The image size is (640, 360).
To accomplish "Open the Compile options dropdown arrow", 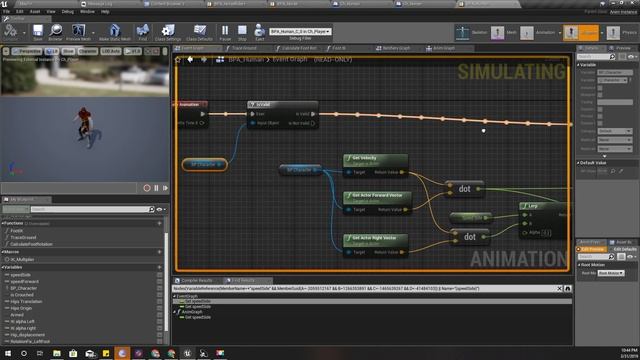I will coord(24,33).
